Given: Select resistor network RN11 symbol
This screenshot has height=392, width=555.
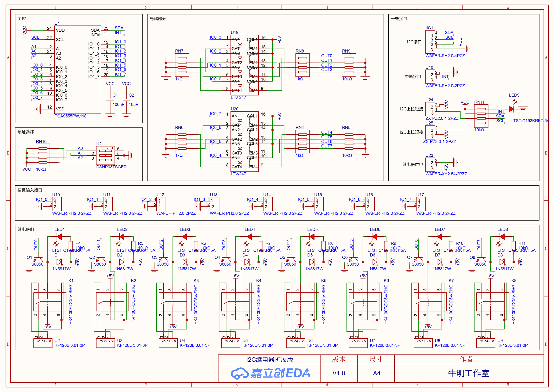Looking at the screenshot, I should (x=481, y=116).
